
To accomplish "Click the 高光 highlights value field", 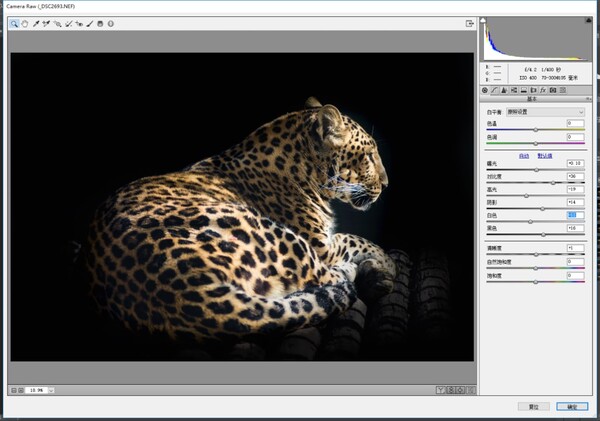I will (x=576, y=189).
